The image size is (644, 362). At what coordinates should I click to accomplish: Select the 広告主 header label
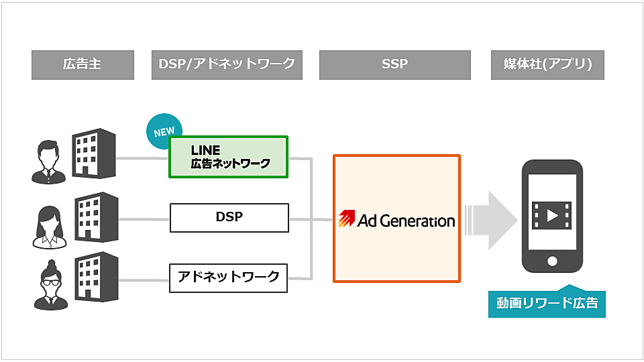(x=83, y=64)
